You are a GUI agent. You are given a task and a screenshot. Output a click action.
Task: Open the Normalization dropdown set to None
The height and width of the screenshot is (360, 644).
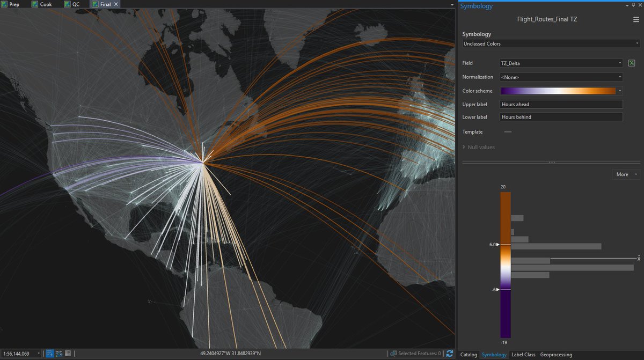pyautogui.click(x=561, y=77)
